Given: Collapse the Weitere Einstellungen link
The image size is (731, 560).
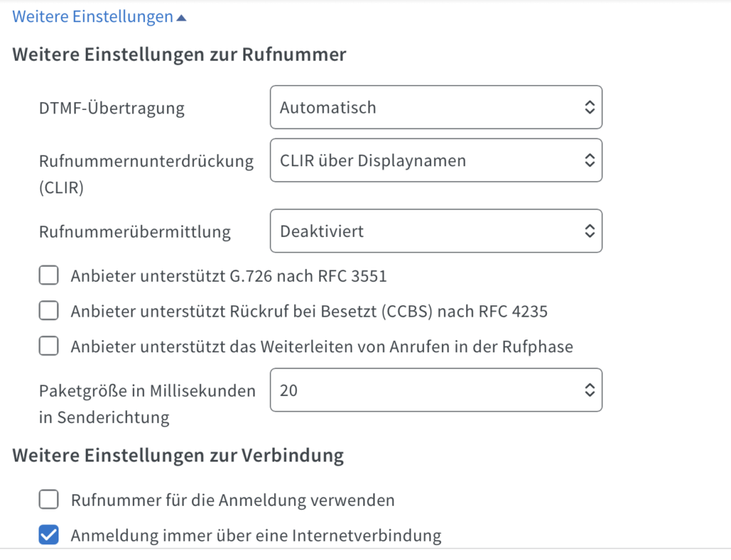Looking at the screenshot, I should point(93,17).
